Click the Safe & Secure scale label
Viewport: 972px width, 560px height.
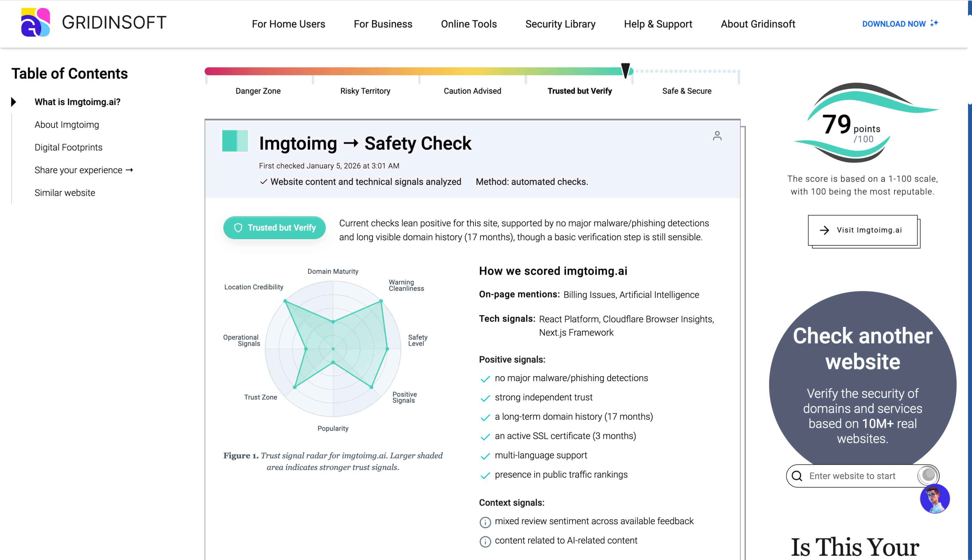pos(686,91)
